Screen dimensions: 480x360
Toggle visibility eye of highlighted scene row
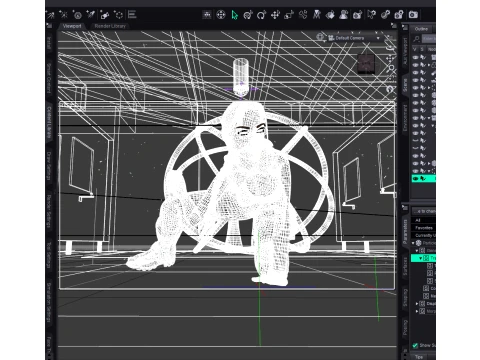416,179
